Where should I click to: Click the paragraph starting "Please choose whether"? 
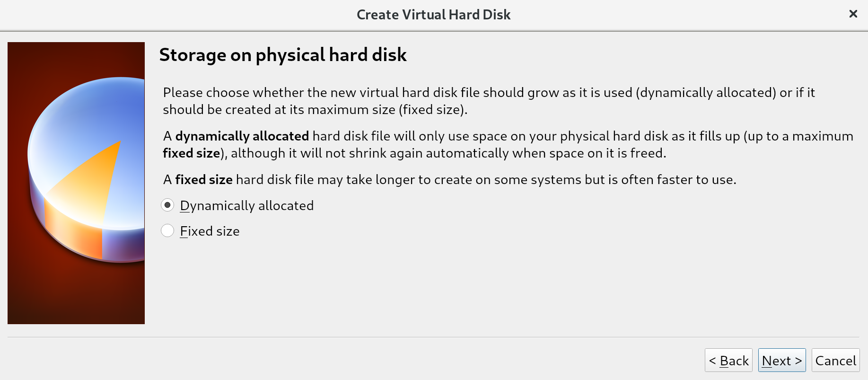[489, 93]
